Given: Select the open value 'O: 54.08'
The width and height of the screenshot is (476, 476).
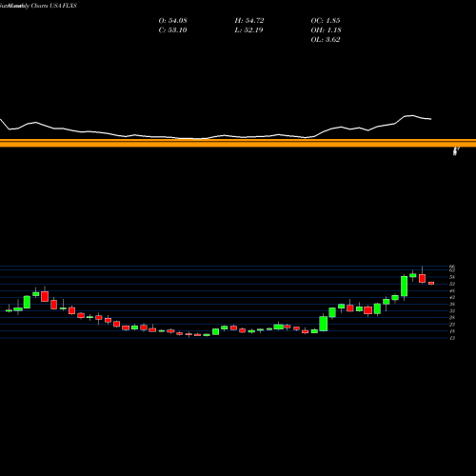Looking at the screenshot, I should (172, 21).
